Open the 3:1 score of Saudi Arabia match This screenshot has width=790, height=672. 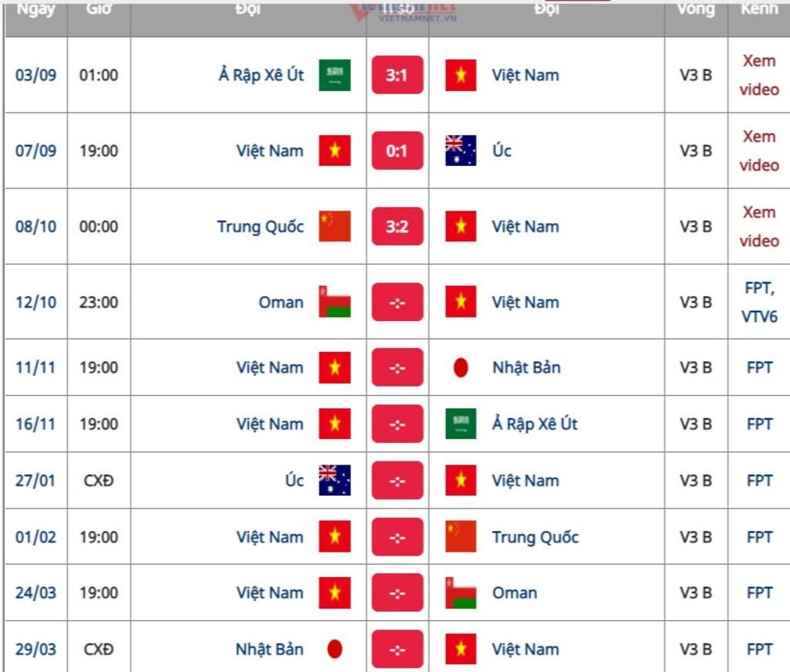pyautogui.click(x=397, y=75)
